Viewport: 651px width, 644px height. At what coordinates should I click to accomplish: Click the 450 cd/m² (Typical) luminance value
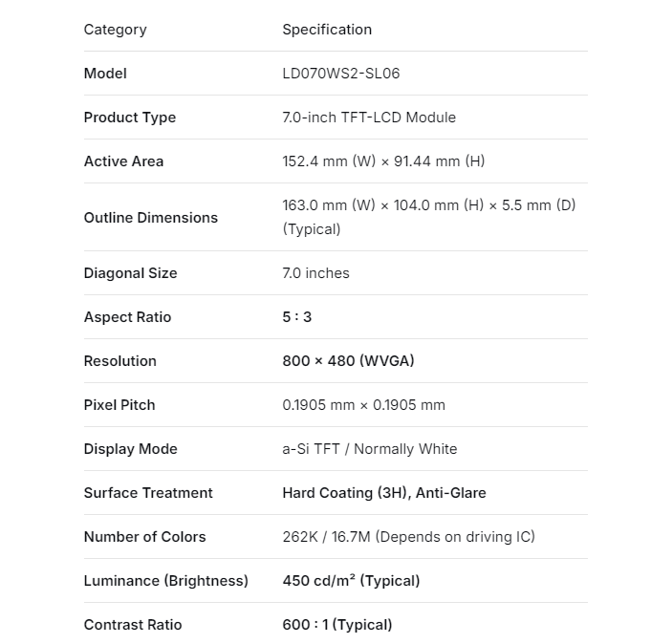pos(351,581)
